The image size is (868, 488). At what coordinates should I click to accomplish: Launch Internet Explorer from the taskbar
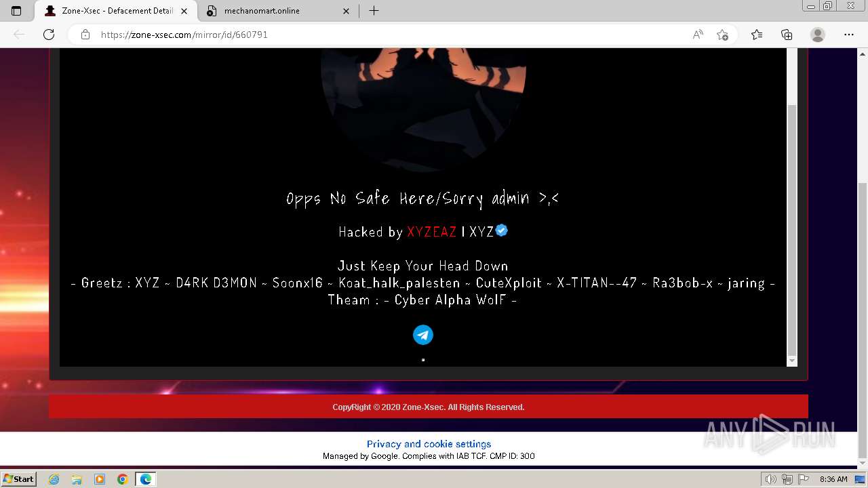54,479
